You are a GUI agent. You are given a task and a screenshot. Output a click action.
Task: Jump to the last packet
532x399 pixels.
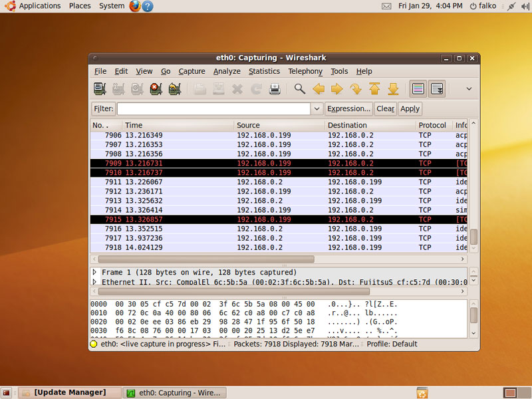click(x=393, y=89)
